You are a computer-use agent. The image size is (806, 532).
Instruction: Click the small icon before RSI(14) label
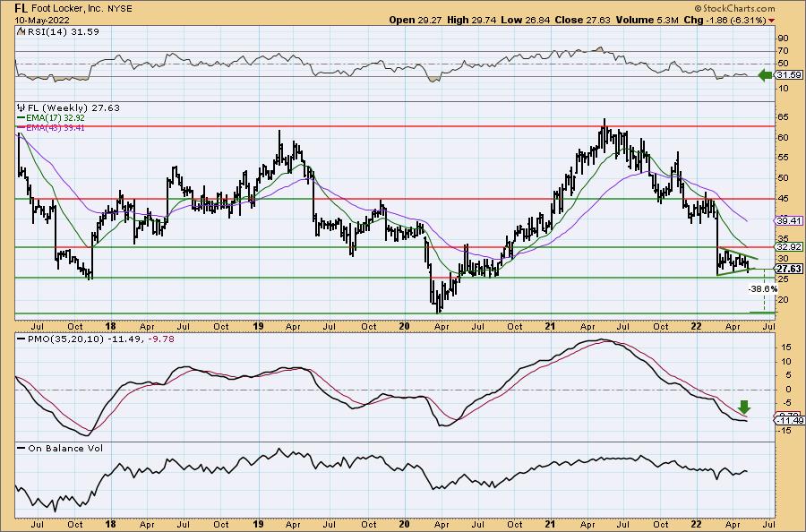[x=21, y=31]
